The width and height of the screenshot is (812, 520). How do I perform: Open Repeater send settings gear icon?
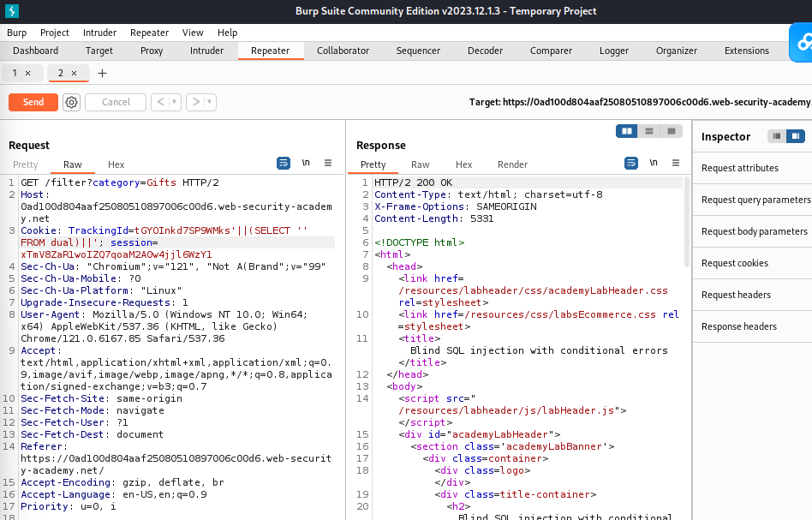pyautogui.click(x=71, y=102)
